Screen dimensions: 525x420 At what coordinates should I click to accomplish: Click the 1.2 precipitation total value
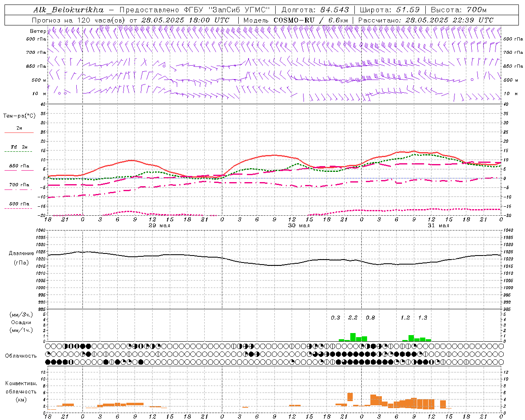click(405, 317)
